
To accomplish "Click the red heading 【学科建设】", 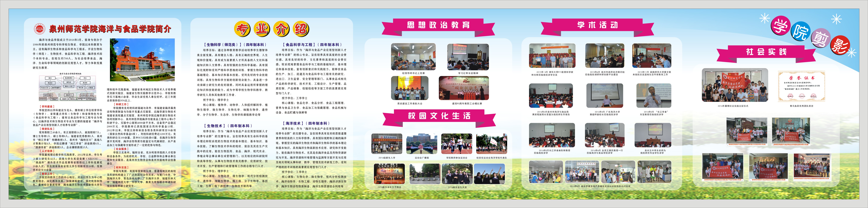I will (47, 106).
